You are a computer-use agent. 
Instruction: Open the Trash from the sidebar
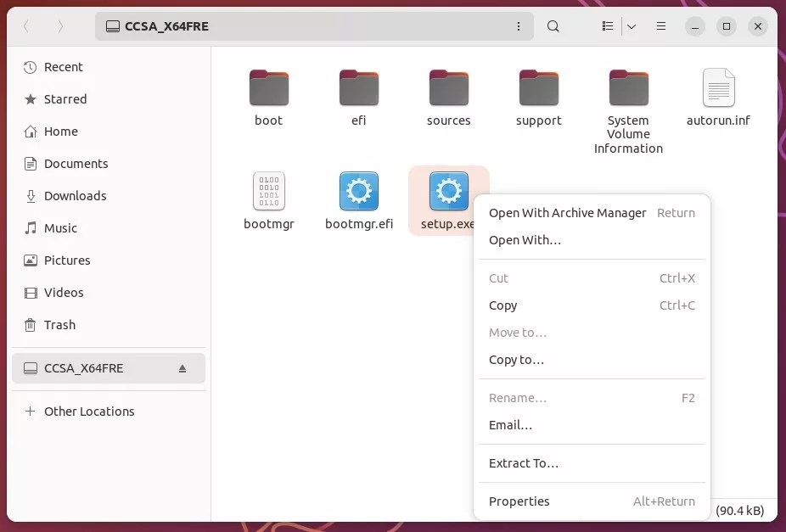pos(59,325)
